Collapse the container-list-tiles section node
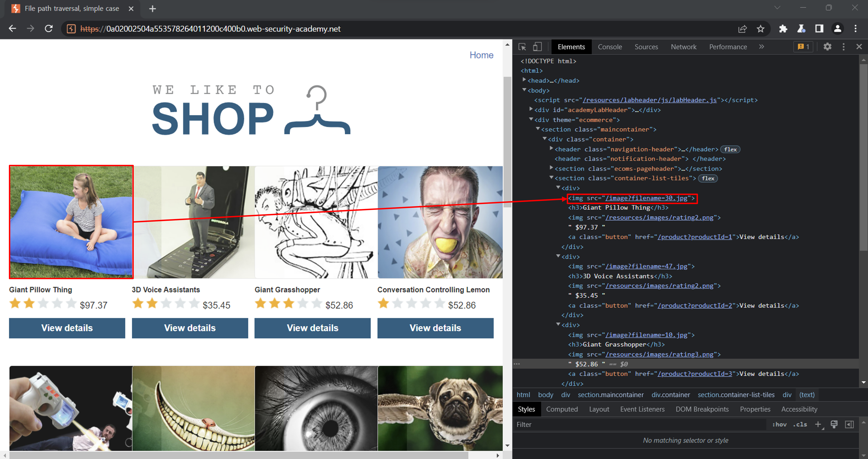Screen dimensions: 868x459 [551, 178]
